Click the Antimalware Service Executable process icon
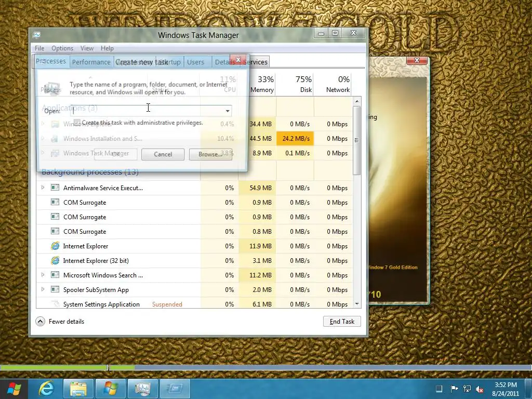The width and height of the screenshot is (532, 399). click(x=55, y=188)
